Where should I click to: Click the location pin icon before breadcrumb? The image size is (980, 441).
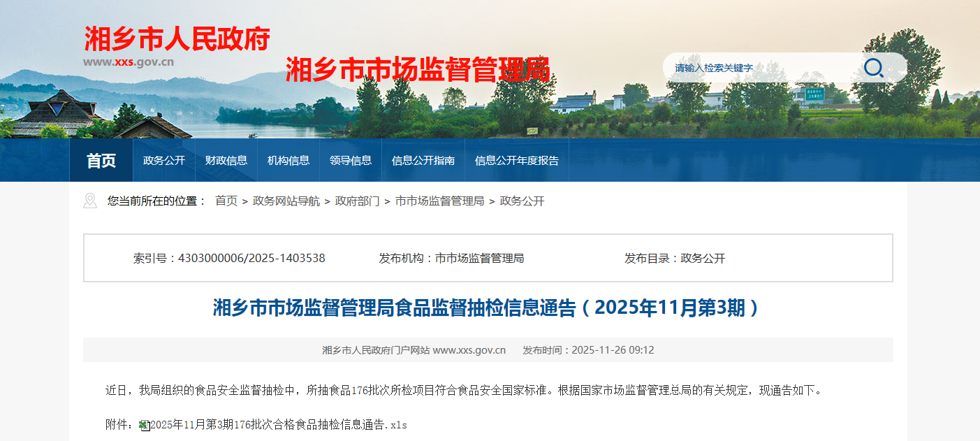coord(89,201)
